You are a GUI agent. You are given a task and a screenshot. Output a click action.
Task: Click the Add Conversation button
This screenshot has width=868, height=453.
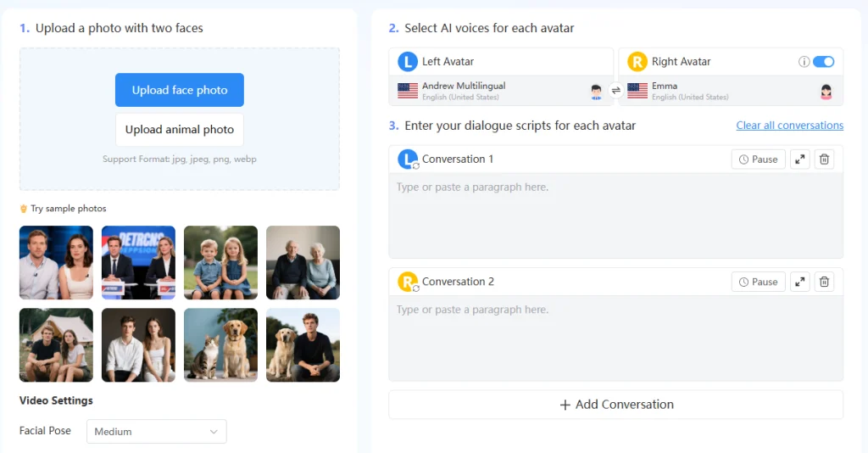click(616, 405)
